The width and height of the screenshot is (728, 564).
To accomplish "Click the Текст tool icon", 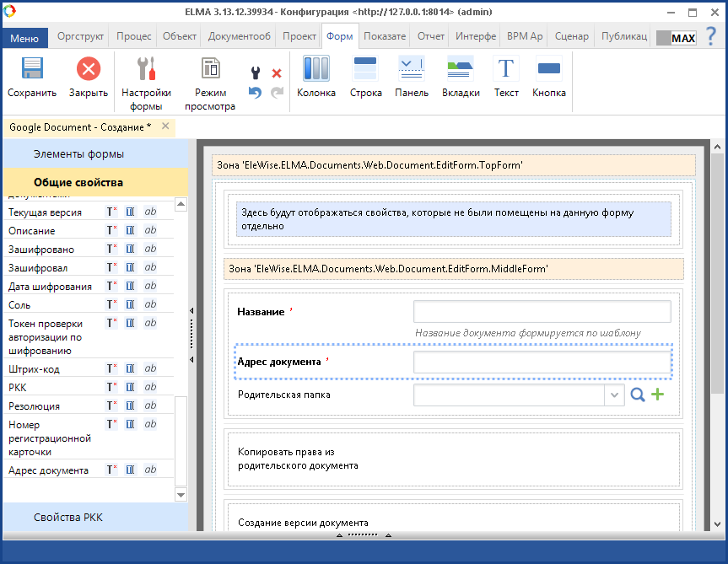I will (x=506, y=70).
